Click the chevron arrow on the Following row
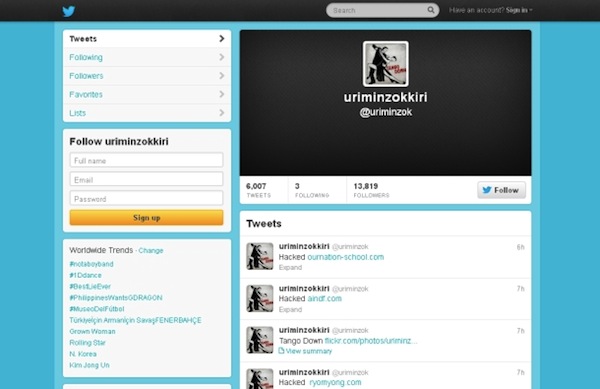 pos(222,57)
